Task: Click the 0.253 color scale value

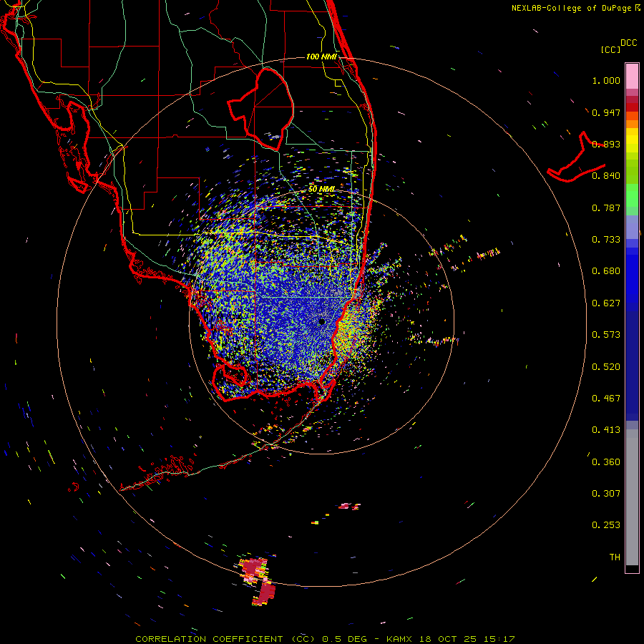Action: [x=606, y=525]
